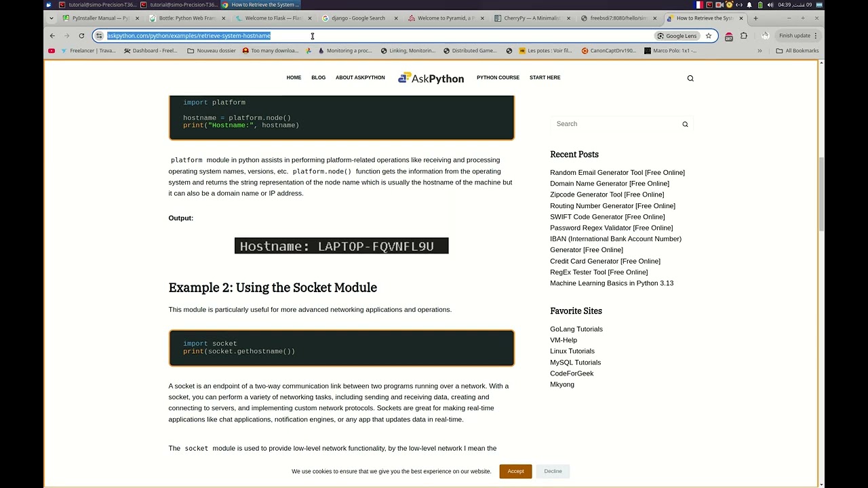Open the START HERE menu item
The height and width of the screenshot is (488, 868).
point(545,78)
